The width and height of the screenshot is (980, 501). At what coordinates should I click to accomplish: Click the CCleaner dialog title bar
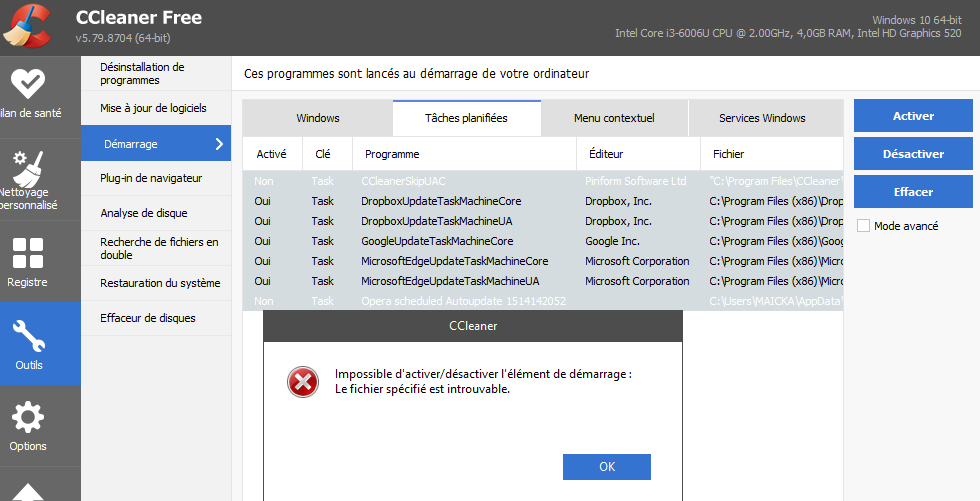coord(473,325)
